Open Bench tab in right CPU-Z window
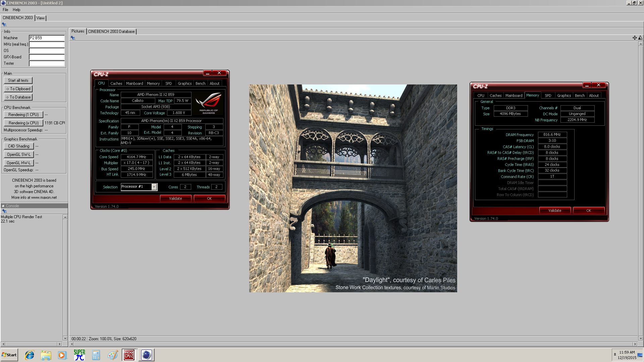The image size is (644, 362). coord(580,96)
